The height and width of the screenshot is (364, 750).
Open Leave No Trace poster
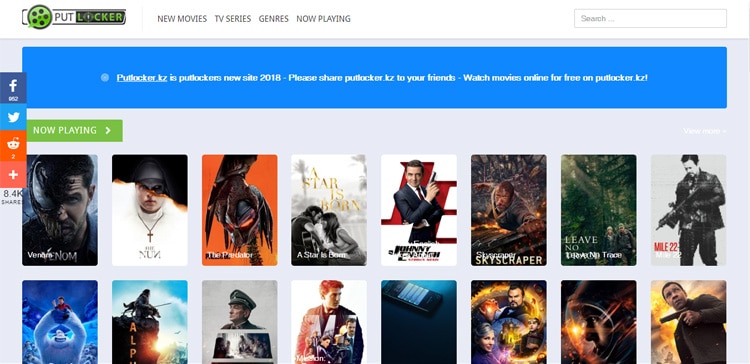click(x=599, y=210)
